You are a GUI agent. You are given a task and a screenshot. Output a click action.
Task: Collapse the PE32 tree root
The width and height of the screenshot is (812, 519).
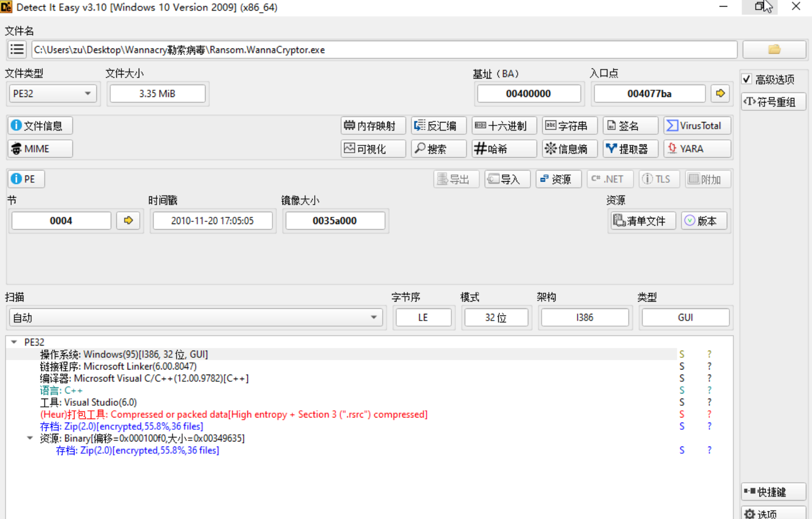point(14,342)
